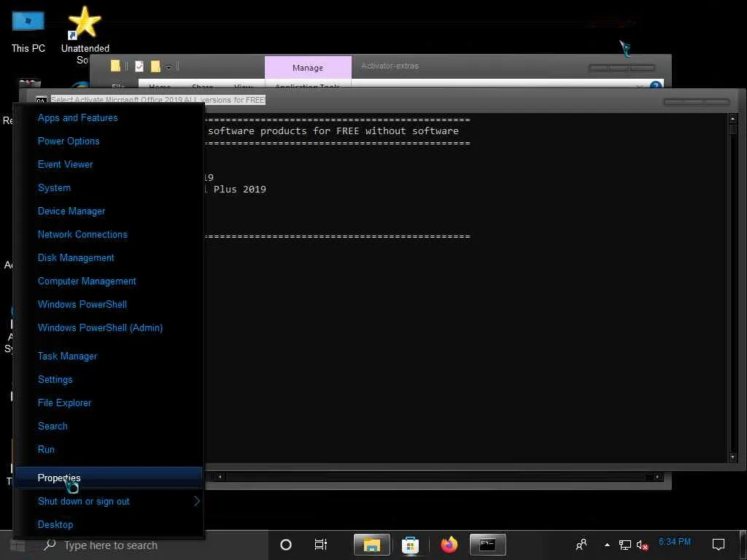The width and height of the screenshot is (747, 560).
Task: Expand Shut down or sign out submenu
Action: [109, 501]
